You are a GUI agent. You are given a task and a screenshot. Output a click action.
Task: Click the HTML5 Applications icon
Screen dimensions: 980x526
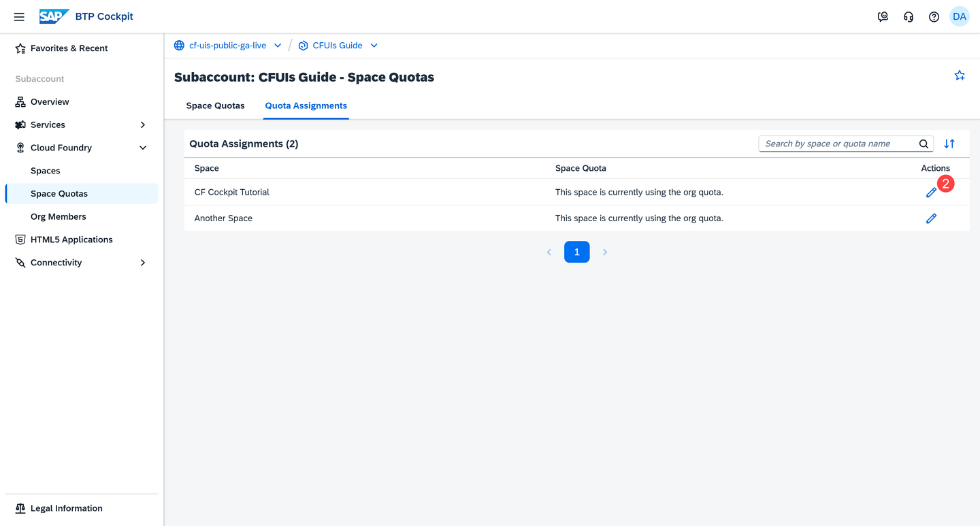point(20,240)
